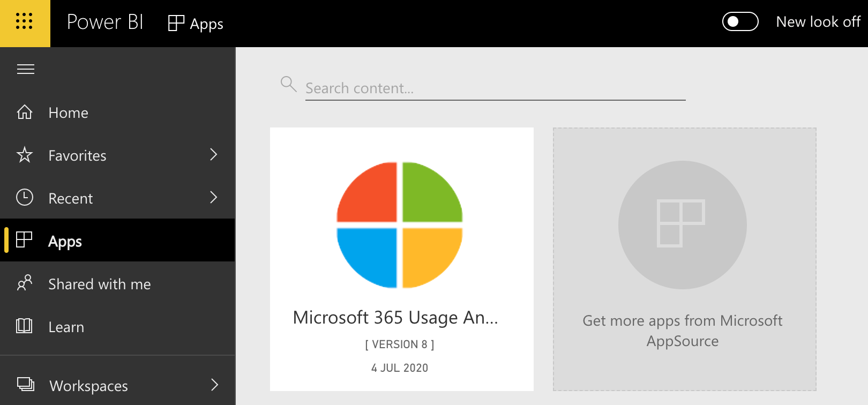Click the Favorites star icon
This screenshot has width=868, height=405.
click(x=25, y=155)
